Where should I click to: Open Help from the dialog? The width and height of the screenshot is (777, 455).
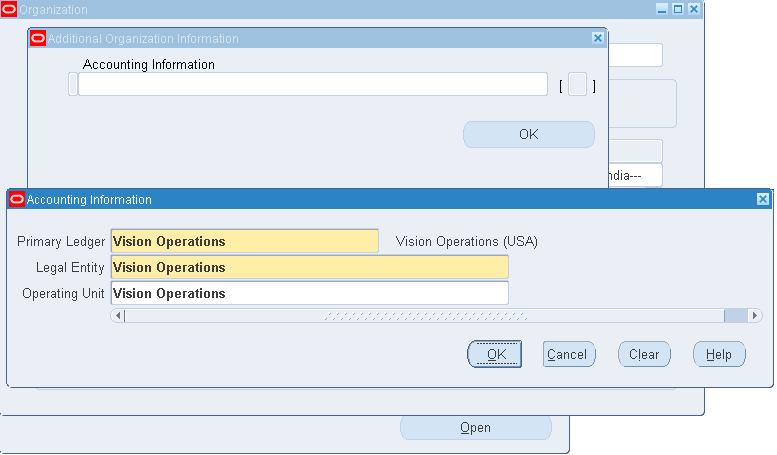[x=718, y=354]
